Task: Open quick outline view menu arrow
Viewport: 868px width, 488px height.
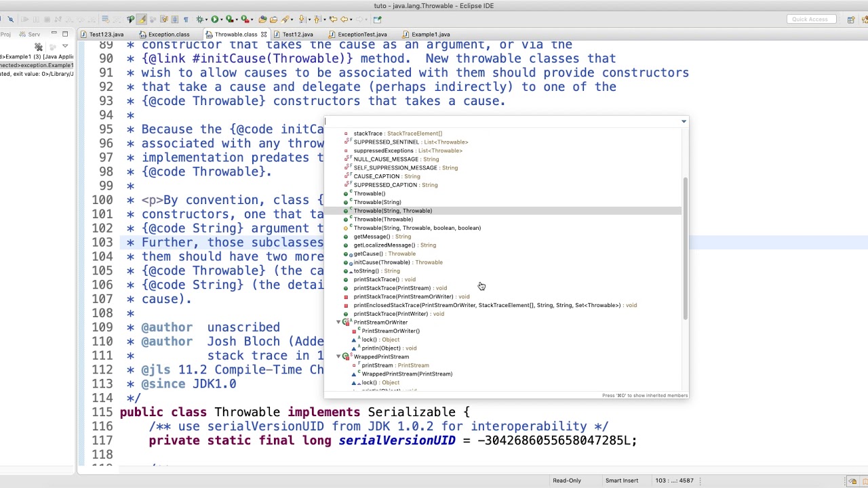Action: click(x=684, y=122)
